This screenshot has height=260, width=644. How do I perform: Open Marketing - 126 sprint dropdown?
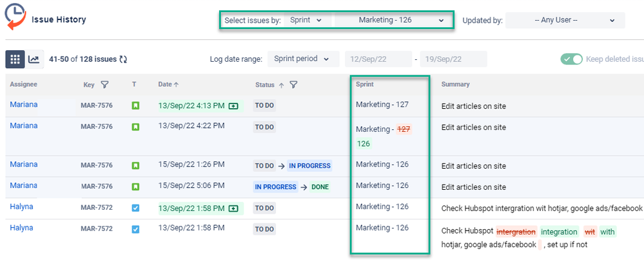pos(393,20)
